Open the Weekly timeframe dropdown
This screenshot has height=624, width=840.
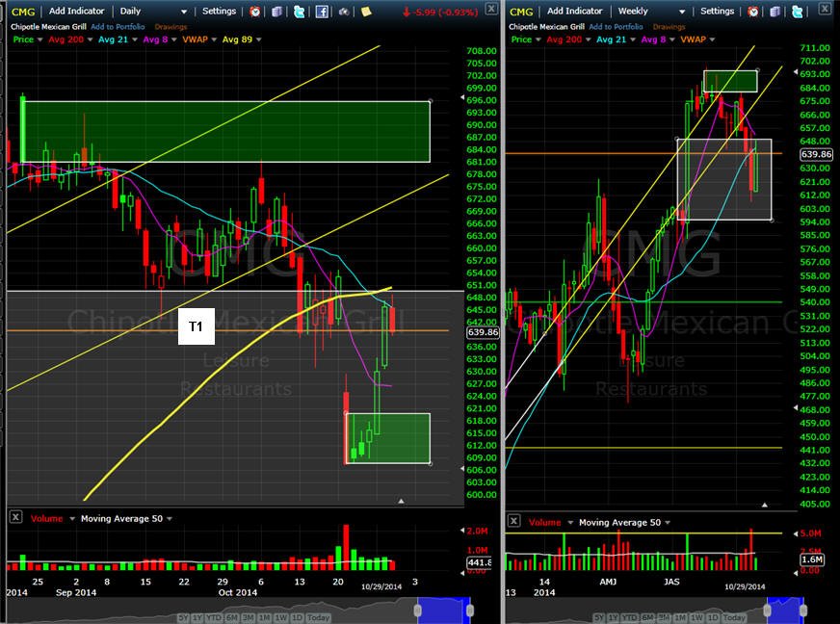[651, 12]
